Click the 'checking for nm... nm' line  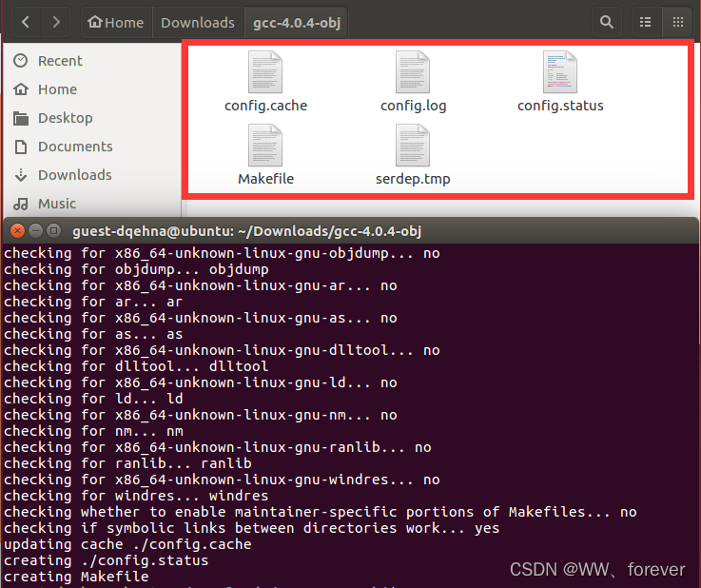point(93,432)
